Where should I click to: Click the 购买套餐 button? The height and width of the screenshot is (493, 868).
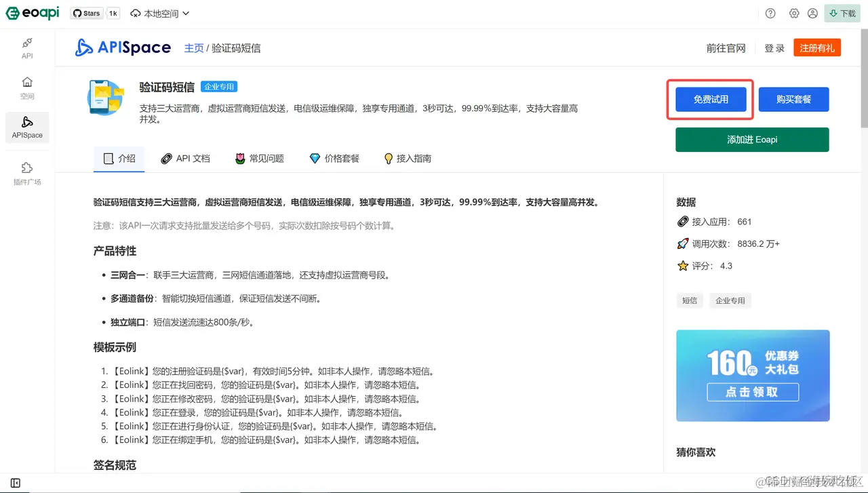(x=793, y=98)
